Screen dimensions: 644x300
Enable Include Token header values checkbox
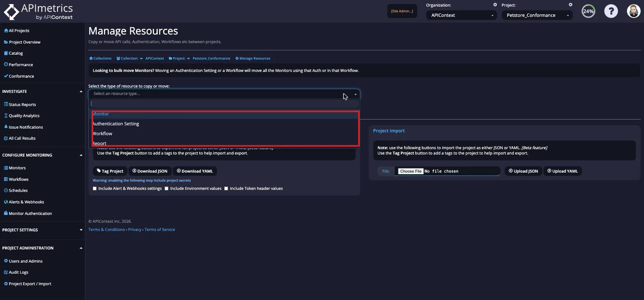226,189
